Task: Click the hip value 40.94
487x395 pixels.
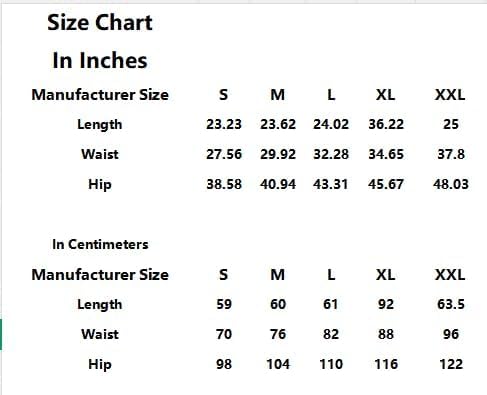Action: 278,184
